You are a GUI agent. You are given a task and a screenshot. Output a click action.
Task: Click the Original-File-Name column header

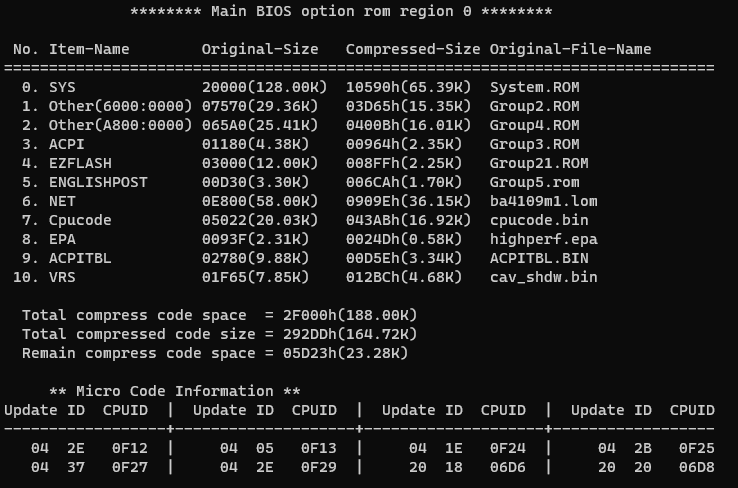tap(570, 49)
